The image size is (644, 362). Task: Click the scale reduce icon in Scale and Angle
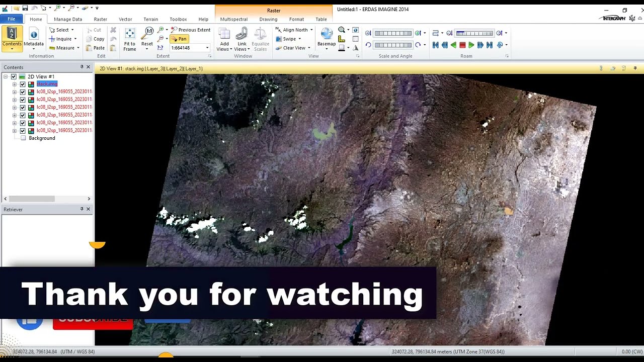368,33
